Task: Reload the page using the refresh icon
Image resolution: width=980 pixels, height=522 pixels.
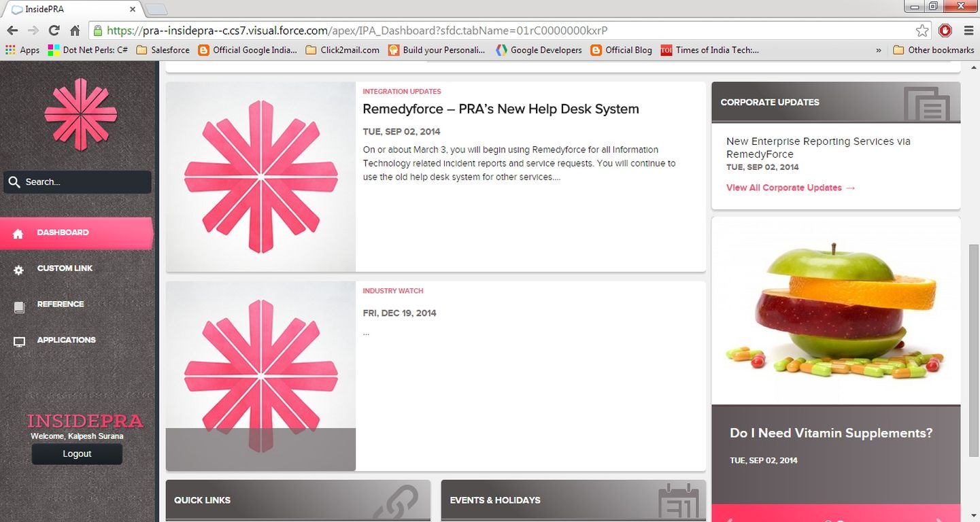Action: 54,31
